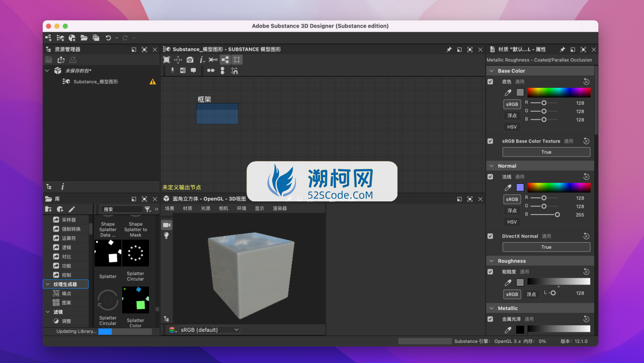This screenshot has width=644, height=363.
Task: Uncheck the 法线 normal checkbox
Action: click(491, 177)
